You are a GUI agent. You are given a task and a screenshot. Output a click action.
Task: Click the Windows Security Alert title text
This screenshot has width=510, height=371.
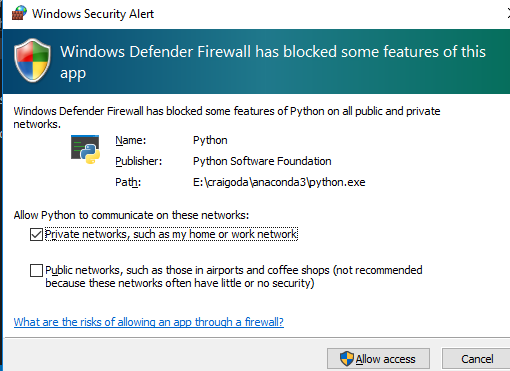[93, 14]
